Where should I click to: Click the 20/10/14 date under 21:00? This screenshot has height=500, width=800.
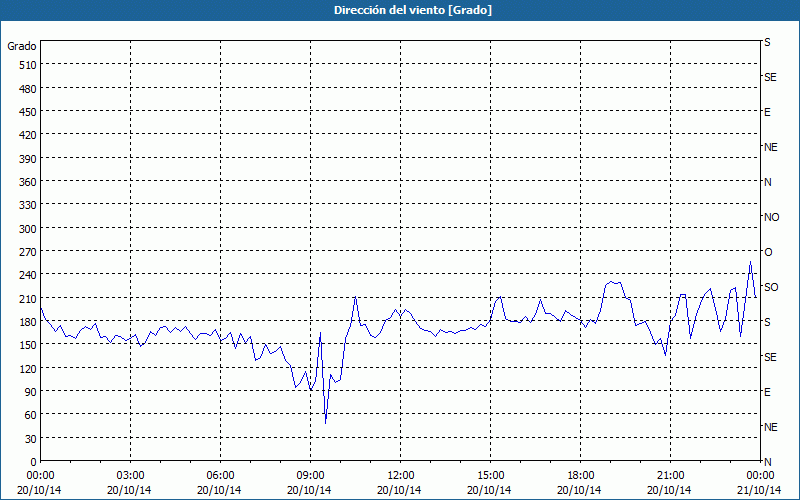669,490
